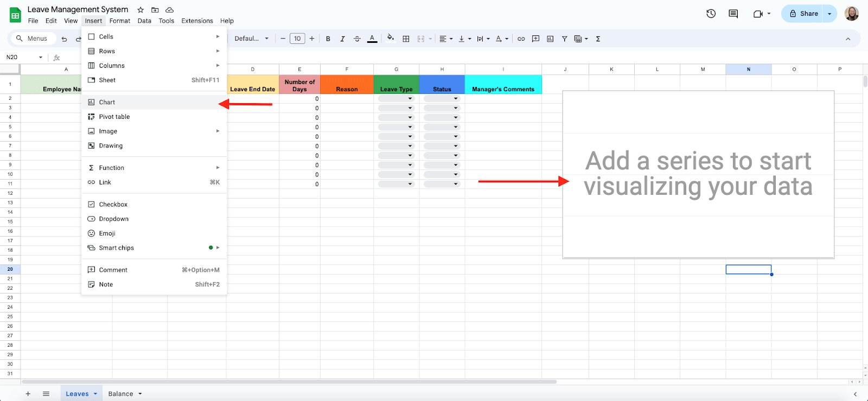The height and width of the screenshot is (401, 868).
Task: Choose Pivot table in Insert menu
Action: [154, 117]
